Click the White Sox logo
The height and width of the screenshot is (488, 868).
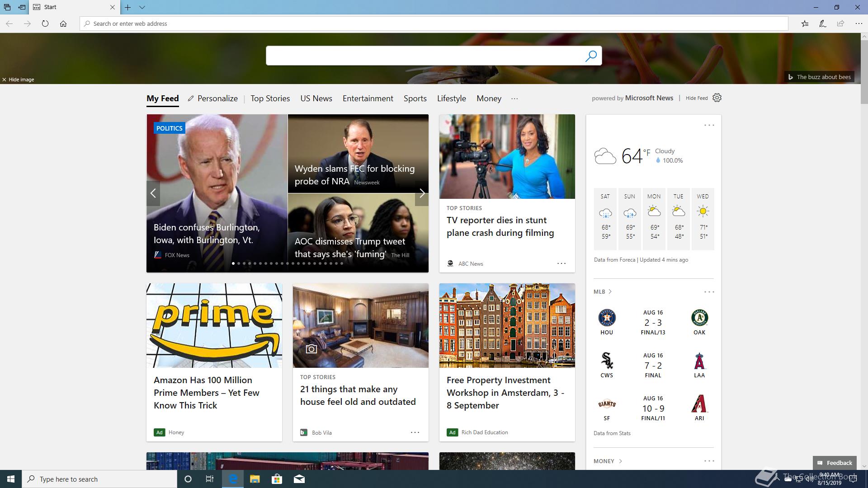[607, 361]
